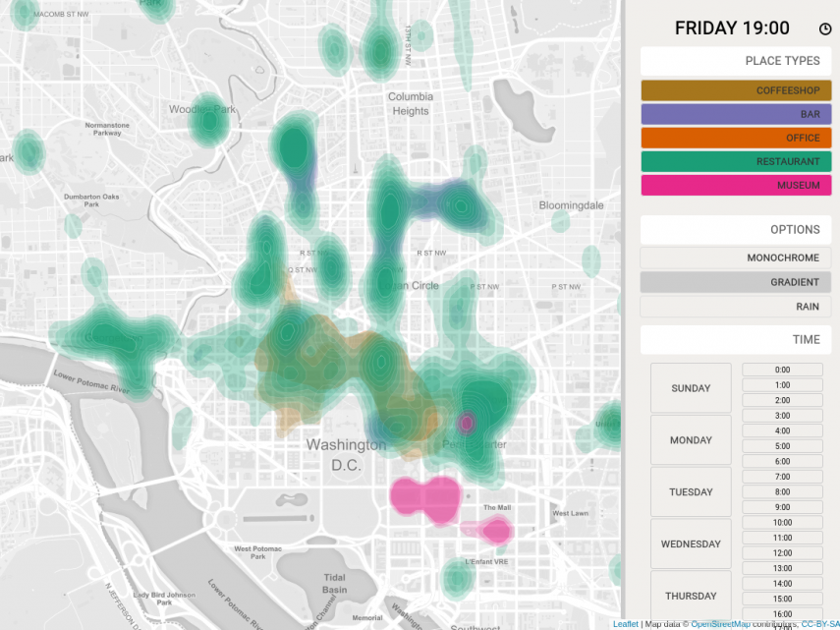Select the 15:00 hour button
The image size is (840, 630).
[782, 599]
